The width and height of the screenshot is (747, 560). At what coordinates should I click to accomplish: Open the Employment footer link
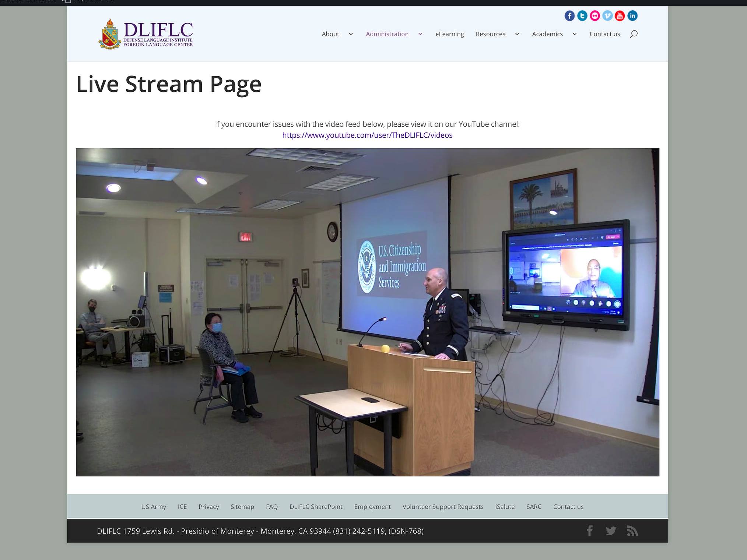tap(372, 507)
